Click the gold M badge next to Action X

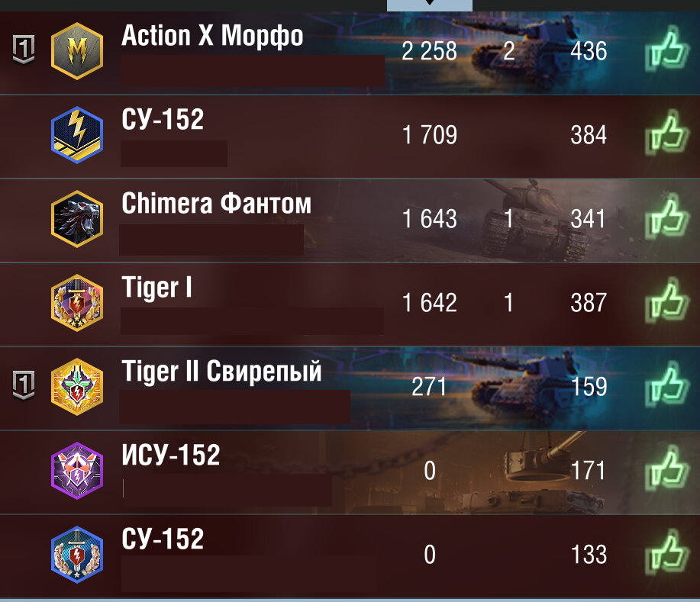tap(77, 51)
